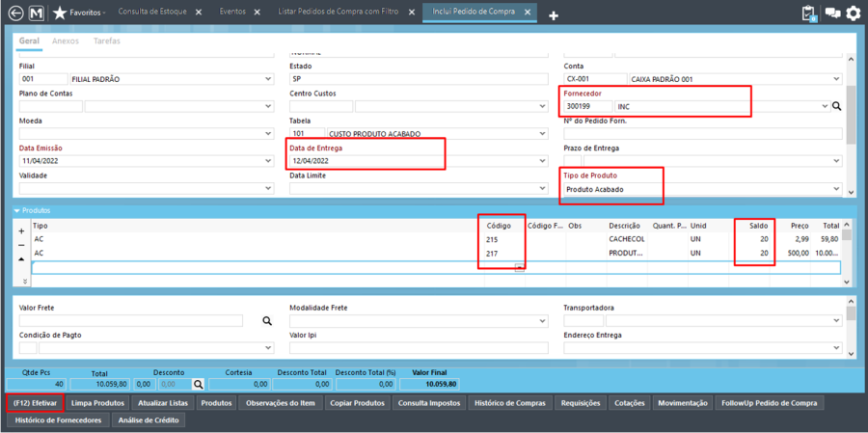Screen dimensions: 868x433
Task: Open the Modalidade Frete dropdown
Action: tap(543, 320)
